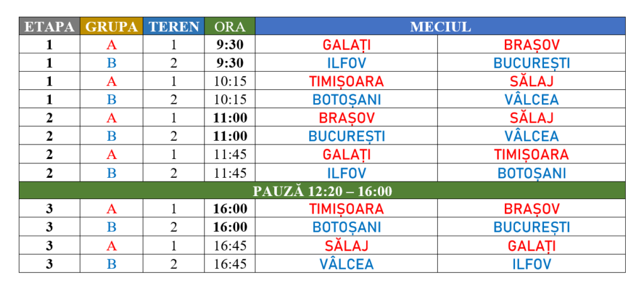Click the 16:00 time for TIMIȘOARA vs BRAȘOV

pos(230,209)
